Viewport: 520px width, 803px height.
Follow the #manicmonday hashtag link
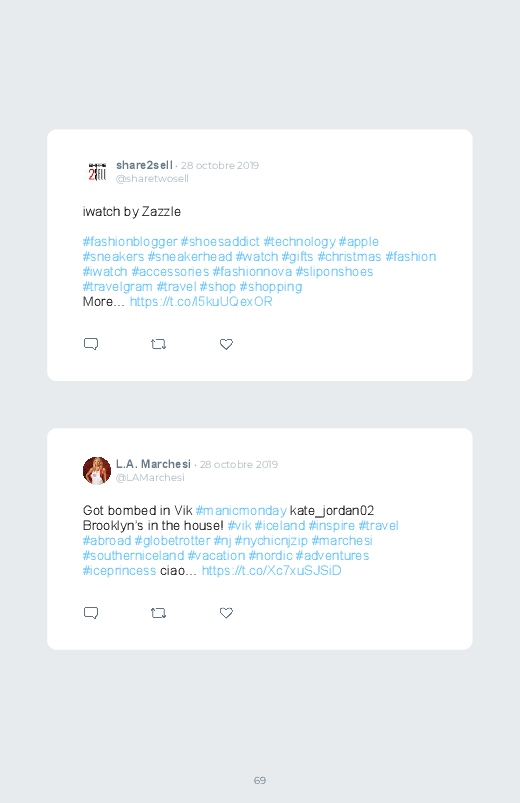click(241, 511)
